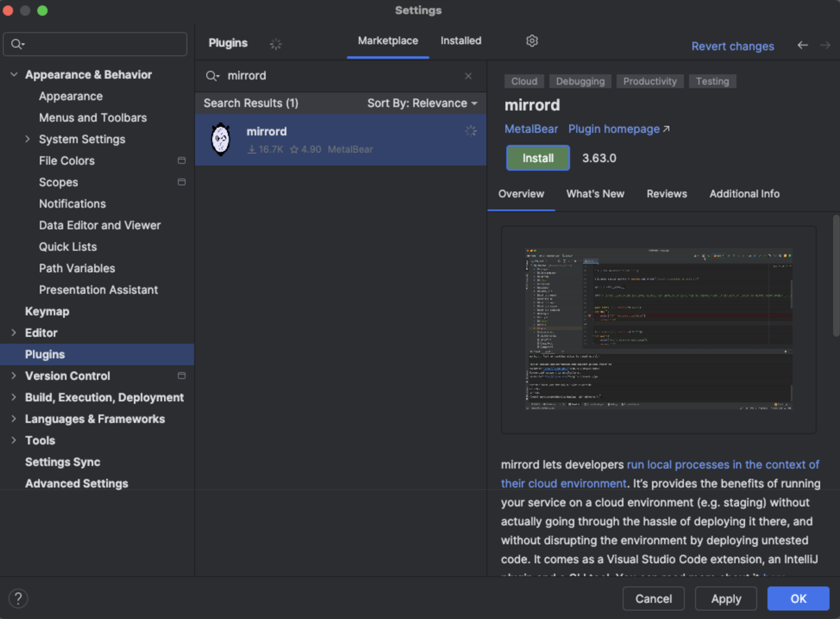Click the forward arrow navigation icon
Viewport: 840px width, 619px height.
[825, 45]
